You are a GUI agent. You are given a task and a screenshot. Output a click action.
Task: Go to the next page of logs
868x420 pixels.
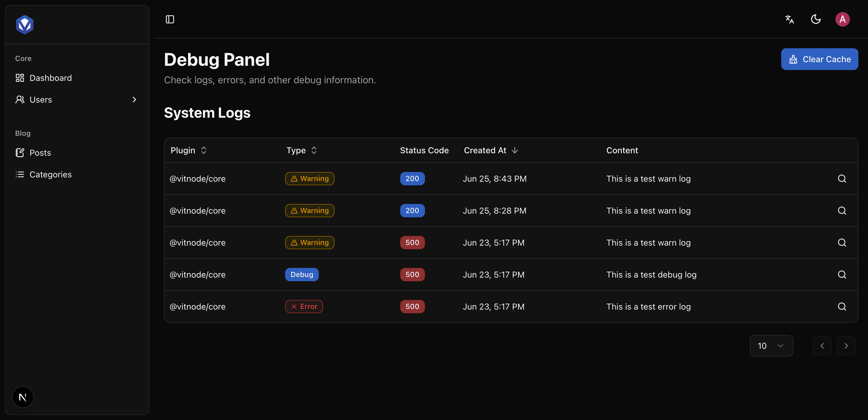(x=846, y=346)
